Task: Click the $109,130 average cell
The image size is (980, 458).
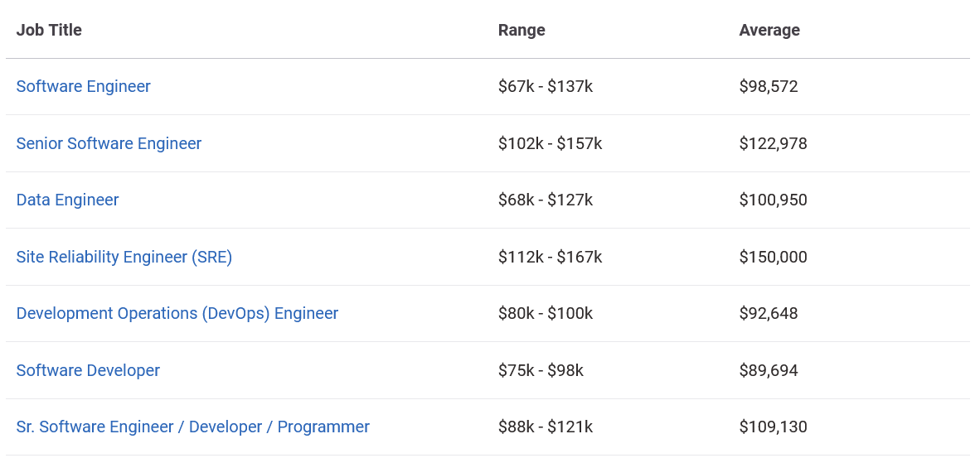Action: click(x=773, y=427)
